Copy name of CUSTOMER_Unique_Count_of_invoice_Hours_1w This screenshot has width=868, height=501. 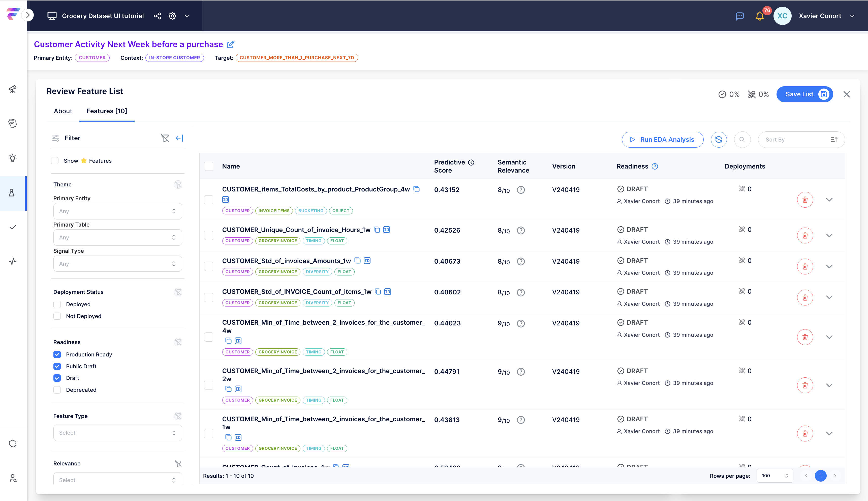point(377,230)
